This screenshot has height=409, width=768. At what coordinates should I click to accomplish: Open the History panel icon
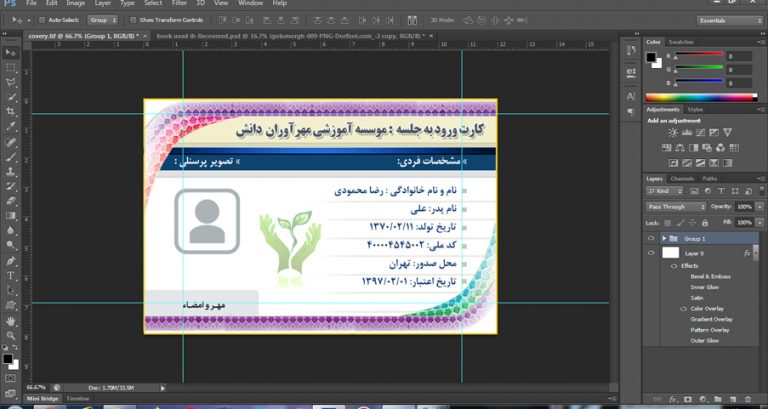click(x=631, y=50)
